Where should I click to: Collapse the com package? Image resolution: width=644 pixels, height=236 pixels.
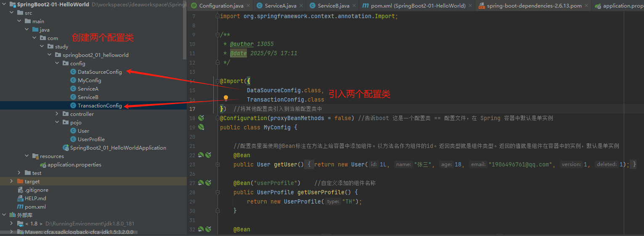coord(34,38)
